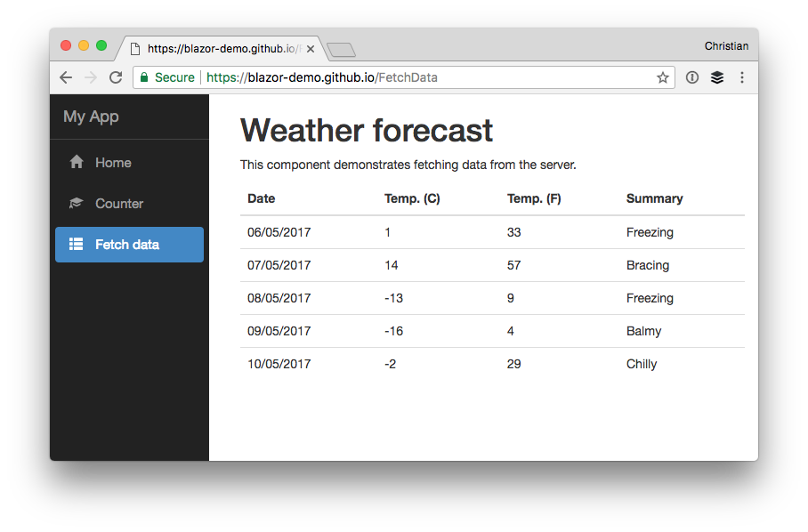Close the blazor-demo browser tab
Screen dimensions: 808x532
[x=311, y=49]
